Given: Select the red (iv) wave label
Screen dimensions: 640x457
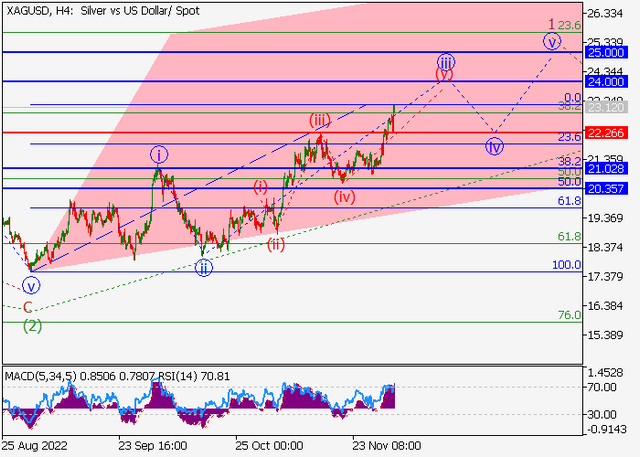Looking at the screenshot, I should click(344, 197).
